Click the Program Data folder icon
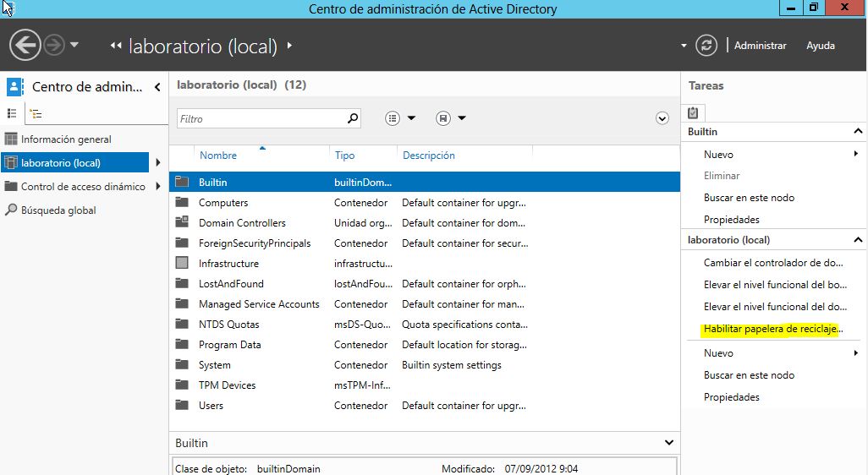 click(x=182, y=344)
